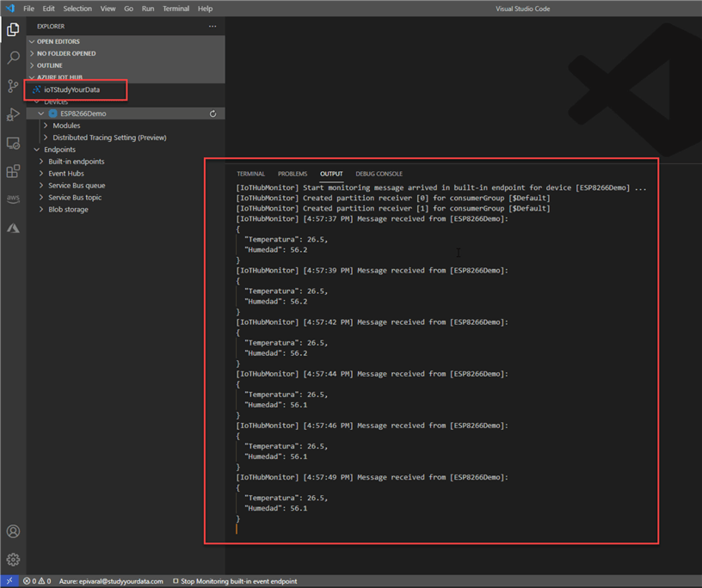Select the IoTStudyYourData hub entry
This screenshot has width=702, height=588.
(71, 89)
